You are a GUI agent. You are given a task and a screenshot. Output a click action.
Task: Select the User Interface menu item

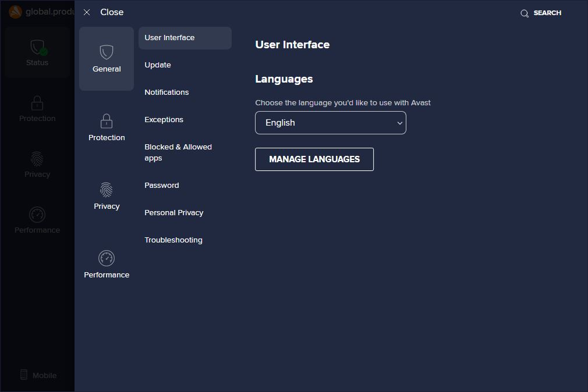pos(185,38)
